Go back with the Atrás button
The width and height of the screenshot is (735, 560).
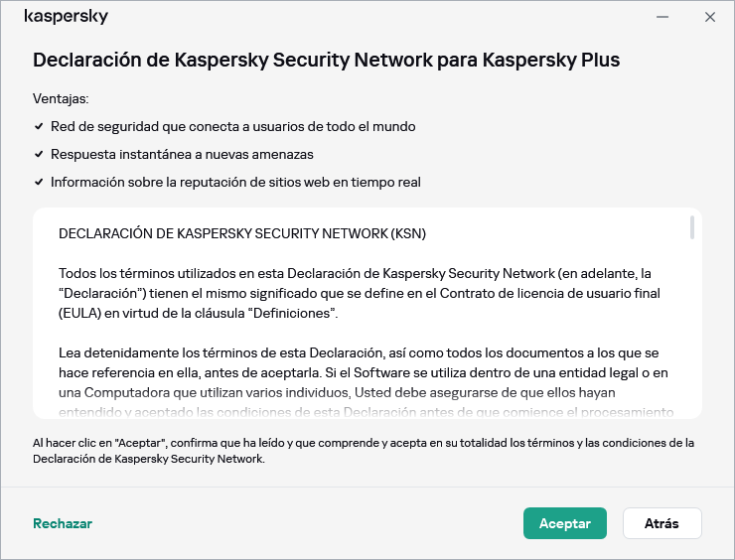[x=661, y=523]
